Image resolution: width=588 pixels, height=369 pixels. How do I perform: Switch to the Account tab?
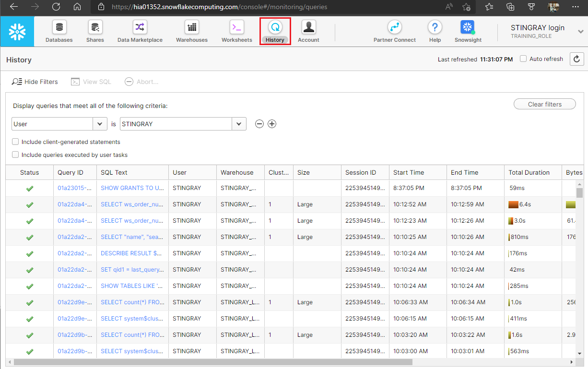308,32
